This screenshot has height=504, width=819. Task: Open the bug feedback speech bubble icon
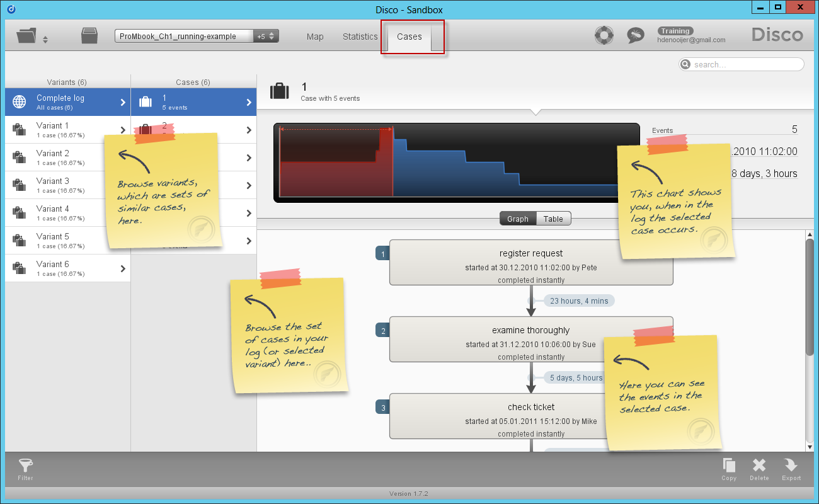[635, 35]
